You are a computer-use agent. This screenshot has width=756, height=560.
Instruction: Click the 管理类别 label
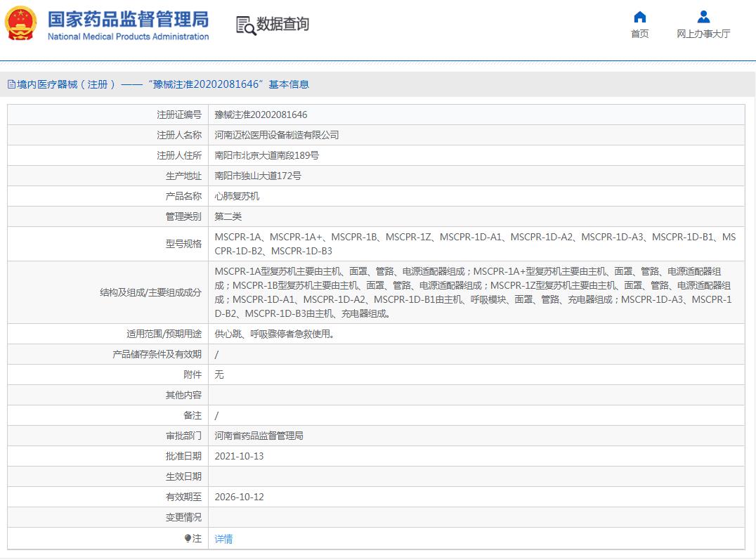pos(183,216)
